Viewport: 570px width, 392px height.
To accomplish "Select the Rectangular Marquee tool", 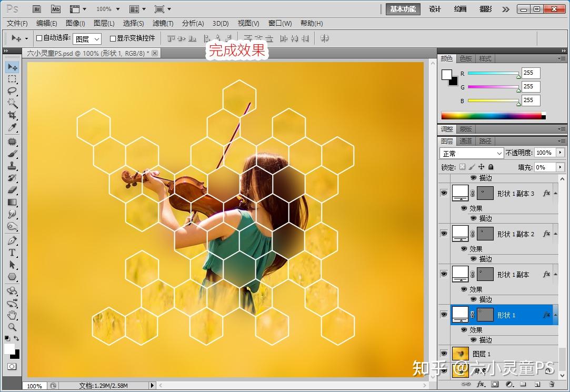I will [x=12, y=79].
